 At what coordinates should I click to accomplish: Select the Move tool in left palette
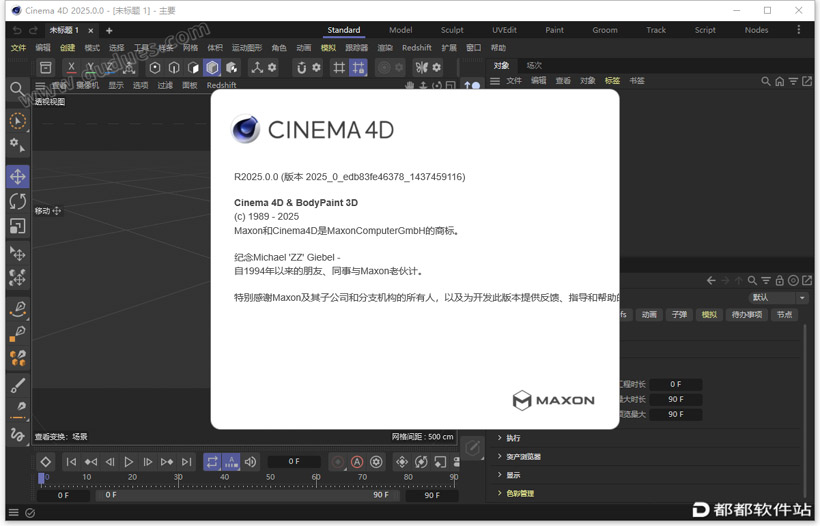(18, 177)
